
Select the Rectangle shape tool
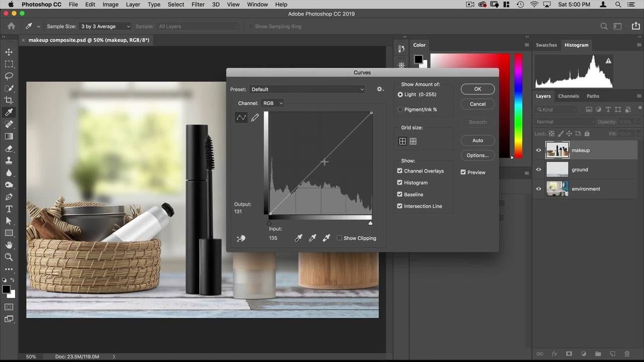(9, 233)
